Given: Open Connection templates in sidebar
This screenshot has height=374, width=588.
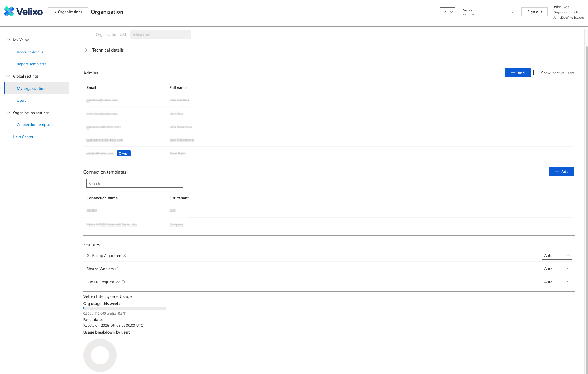Looking at the screenshot, I should coord(36,124).
